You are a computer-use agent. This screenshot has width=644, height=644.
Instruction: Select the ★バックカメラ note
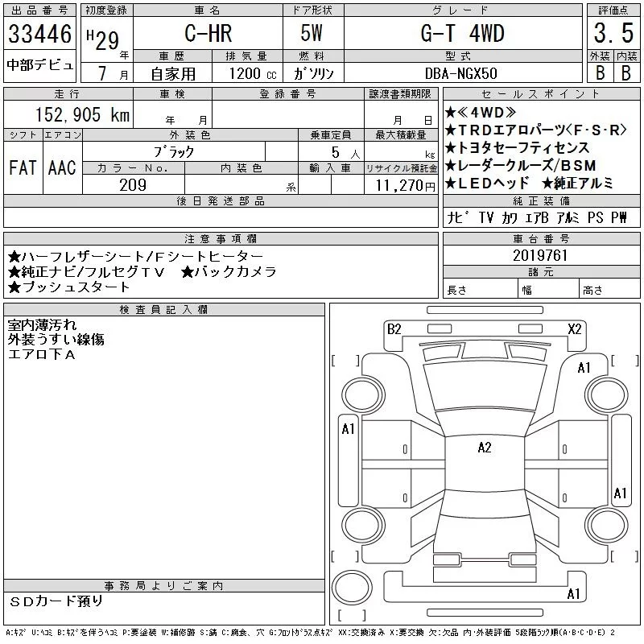229,272
